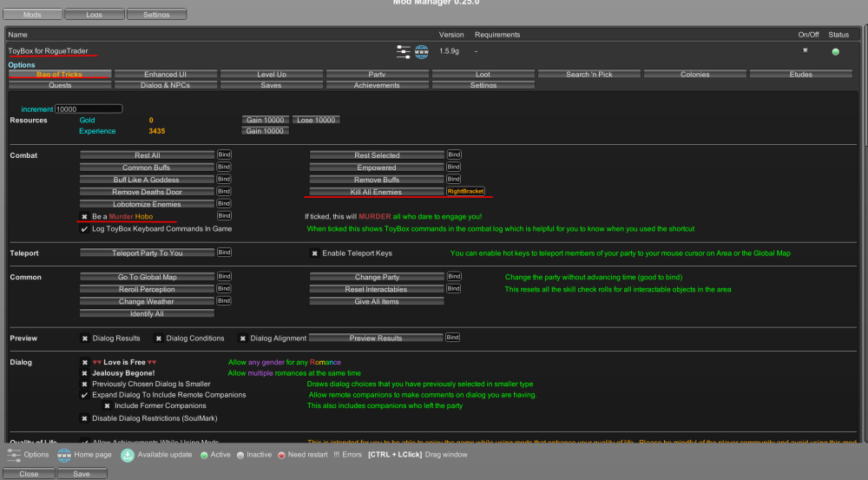Toggle Dialog Alignment preview checkbox
Viewport: 868px width, 480px height.
point(242,339)
